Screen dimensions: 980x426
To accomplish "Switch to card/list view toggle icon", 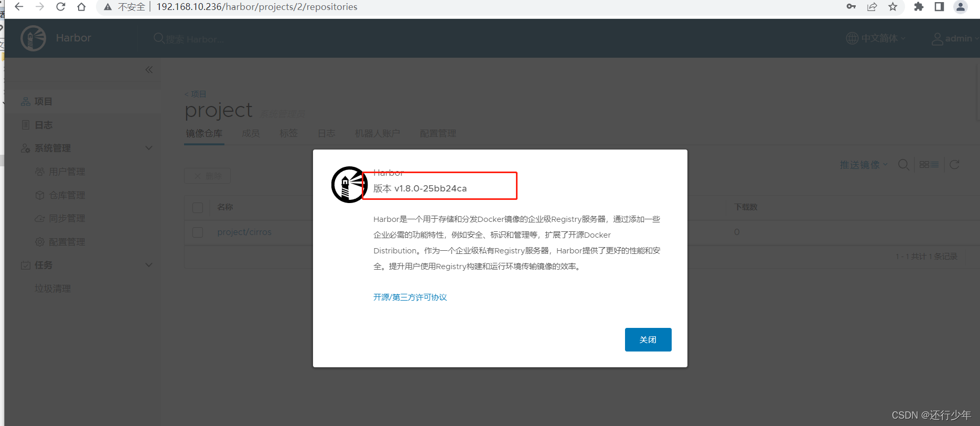I will pyautogui.click(x=929, y=165).
